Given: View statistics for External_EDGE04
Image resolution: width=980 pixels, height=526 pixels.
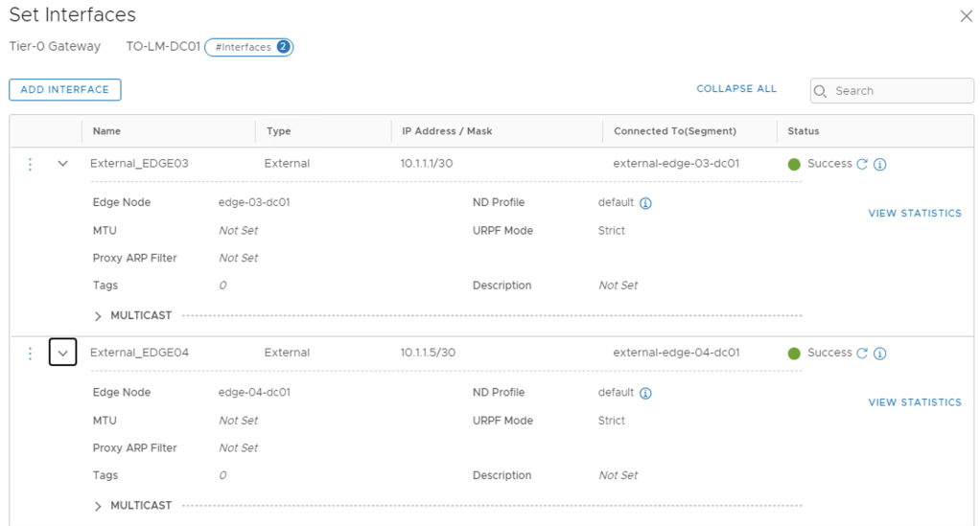Looking at the screenshot, I should click(914, 402).
